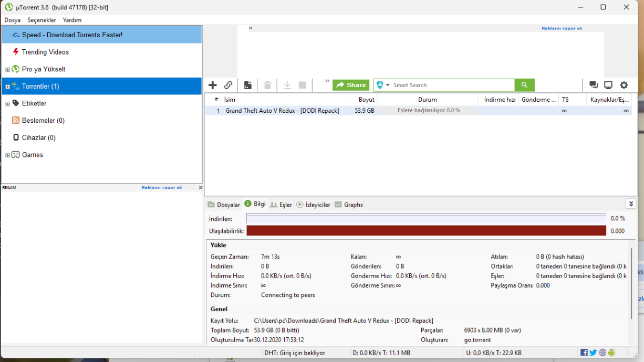
Task: Switch to the Dosyalar tab
Action: [x=224, y=205]
